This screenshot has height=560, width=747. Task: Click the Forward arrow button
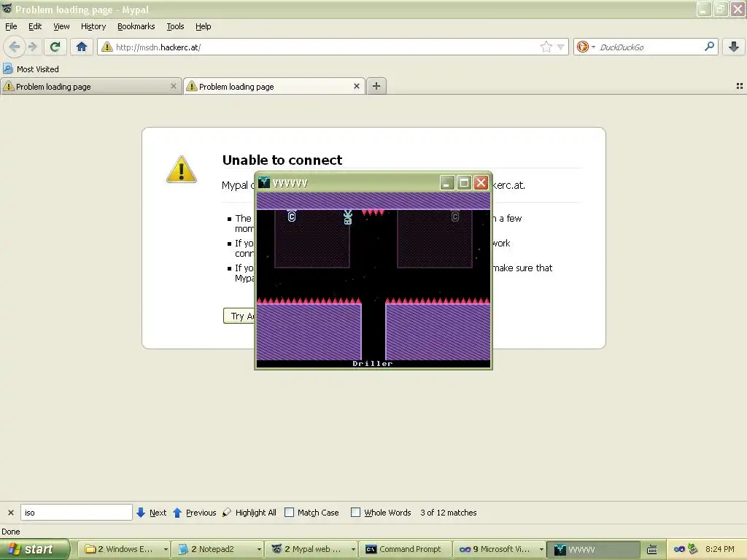pyautogui.click(x=32, y=47)
